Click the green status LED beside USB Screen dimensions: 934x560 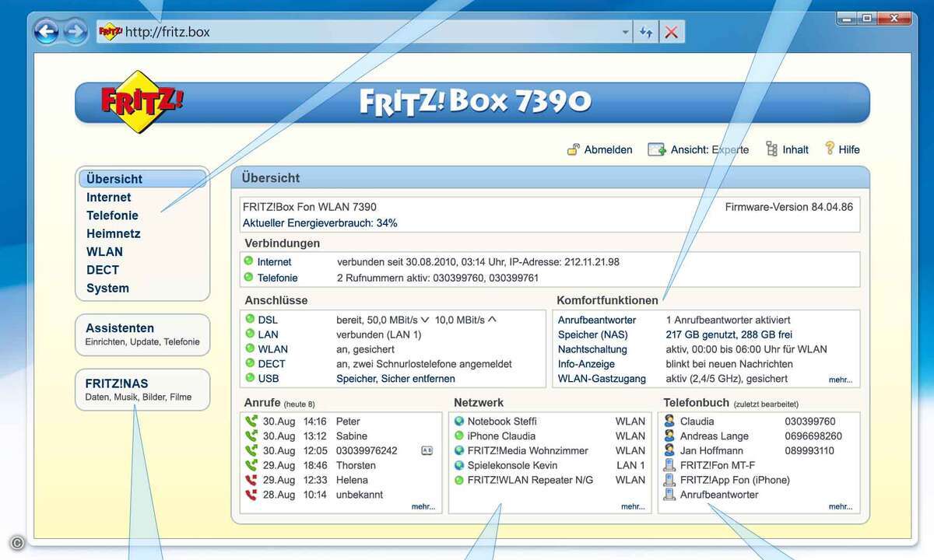tap(250, 378)
